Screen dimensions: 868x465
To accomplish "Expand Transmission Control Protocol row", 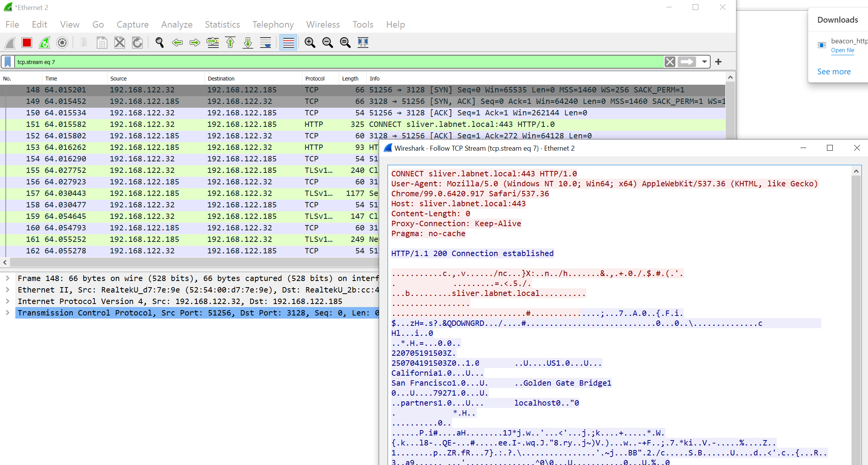I will [x=8, y=313].
